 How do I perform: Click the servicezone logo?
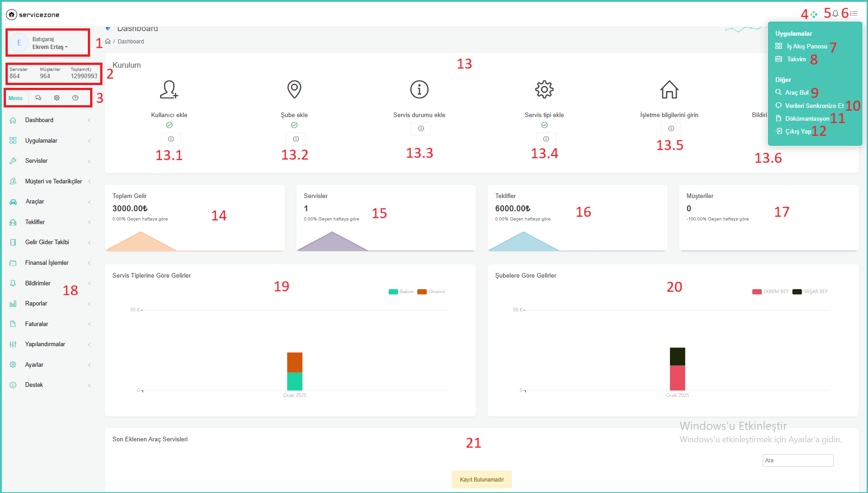click(x=32, y=15)
